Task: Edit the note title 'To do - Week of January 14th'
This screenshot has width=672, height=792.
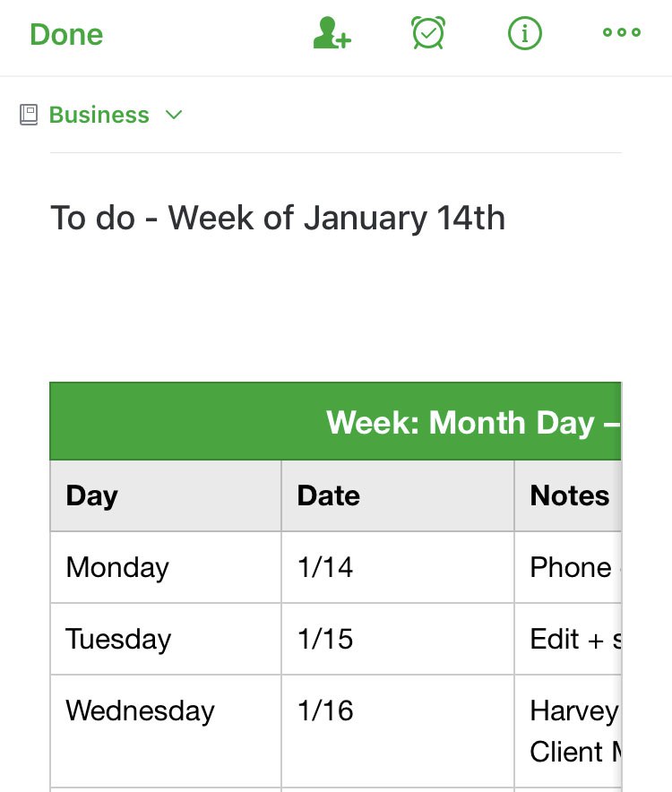Action: [278, 218]
